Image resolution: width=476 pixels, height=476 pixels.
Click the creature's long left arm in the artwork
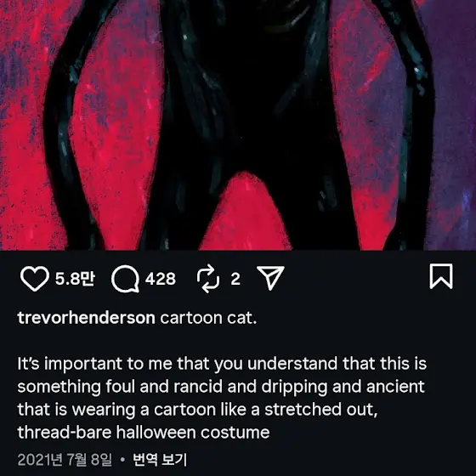click(70, 127)
